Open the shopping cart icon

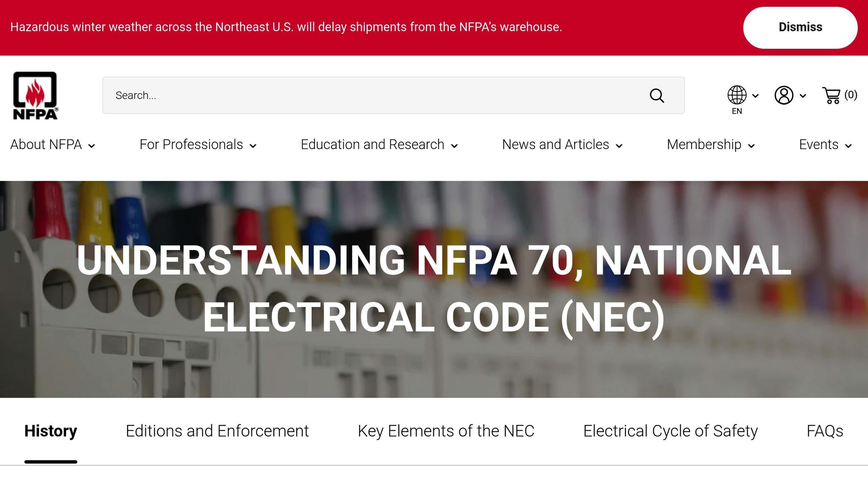[x=832, y=95]
